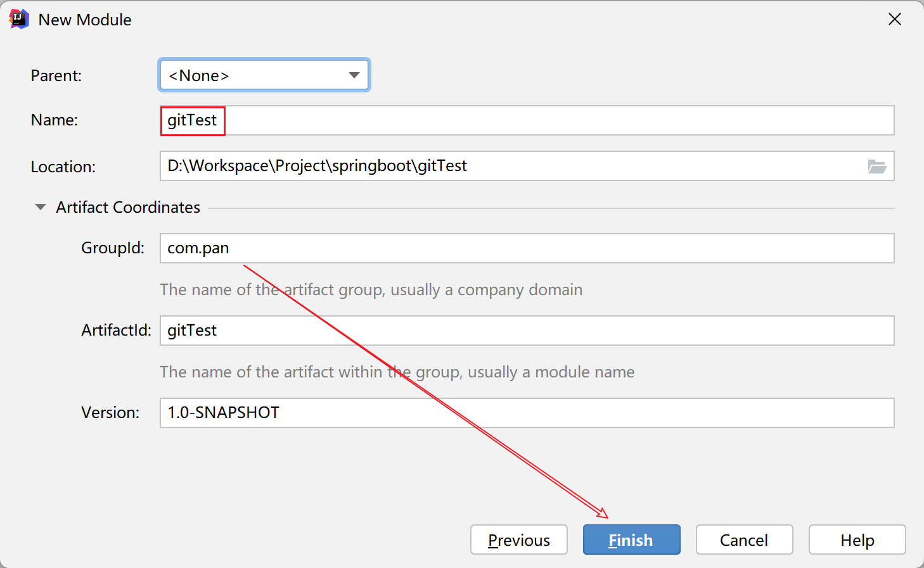Collapse the Artifact Coordinates section triangle
Screen dimensions: 924x568
coord(41,207)
